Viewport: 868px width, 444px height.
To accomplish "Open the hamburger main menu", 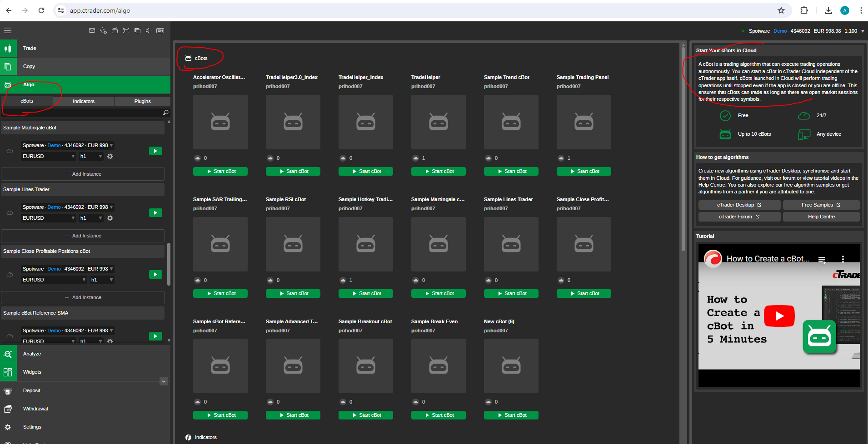I will coord(8,30).
